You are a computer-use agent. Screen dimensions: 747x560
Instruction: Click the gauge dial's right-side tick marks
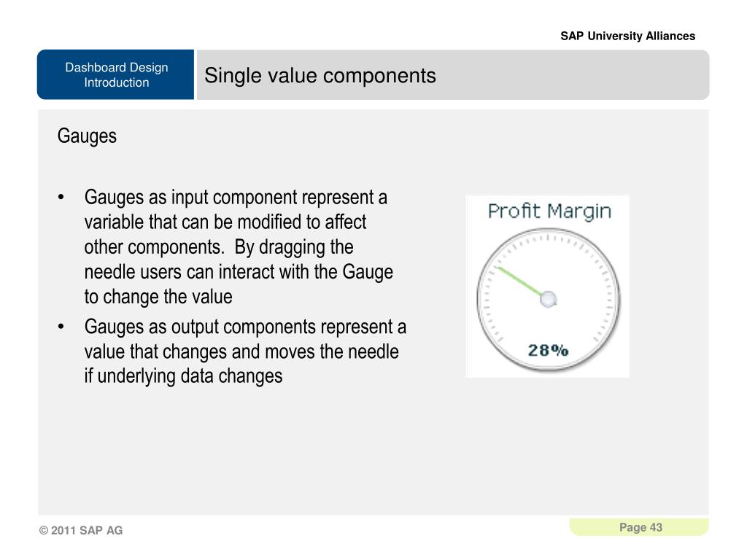[609, 298]
